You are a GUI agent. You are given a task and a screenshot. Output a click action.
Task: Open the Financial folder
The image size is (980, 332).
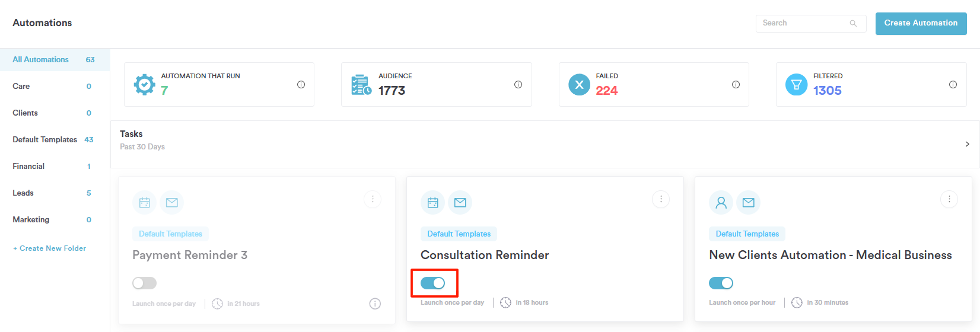[x=28, y=167]
